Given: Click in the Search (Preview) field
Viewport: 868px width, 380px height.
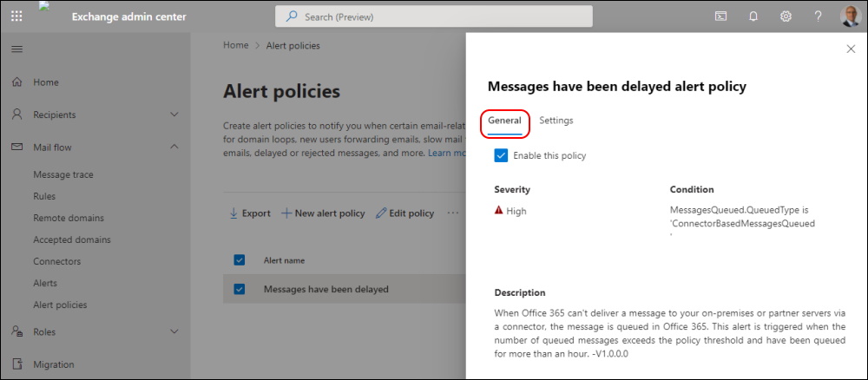Looking at the screenshot, I should pos(434,16).
